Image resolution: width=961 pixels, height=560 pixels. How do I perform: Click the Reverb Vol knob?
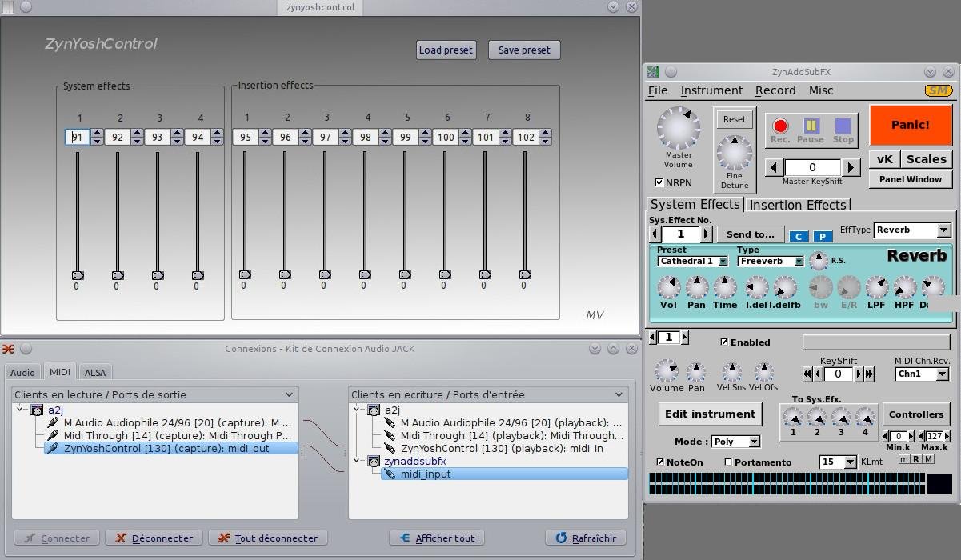pos(668,286)
